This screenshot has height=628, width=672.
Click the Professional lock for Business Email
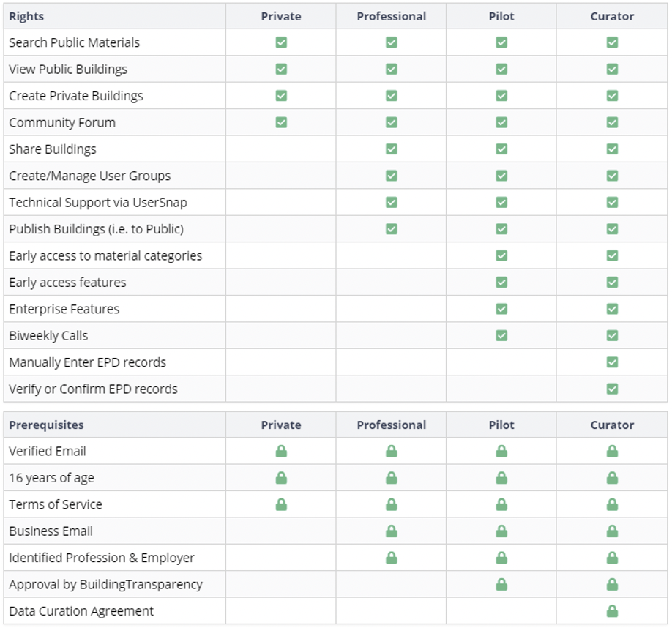pyautogui.click(x=392, y=531)
